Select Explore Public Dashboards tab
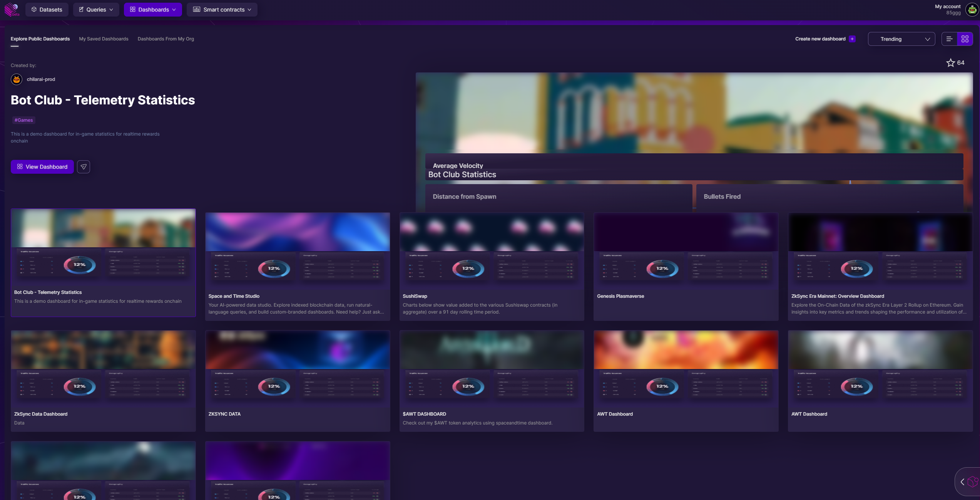Viewport: 980px width, 500px height. tap(40, 39)
